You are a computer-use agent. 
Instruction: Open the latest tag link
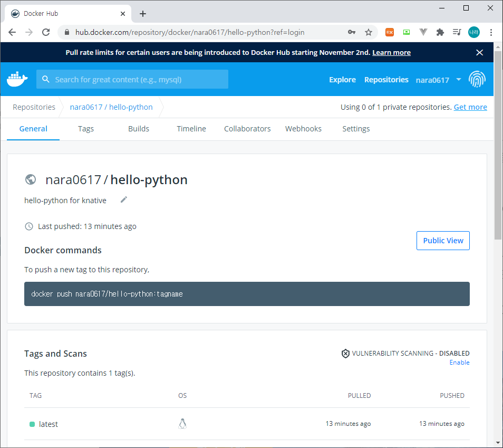pos(48,424)
